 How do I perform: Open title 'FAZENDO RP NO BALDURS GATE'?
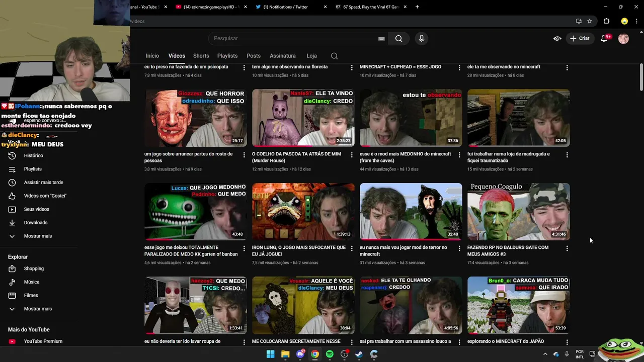pos(508,251)
